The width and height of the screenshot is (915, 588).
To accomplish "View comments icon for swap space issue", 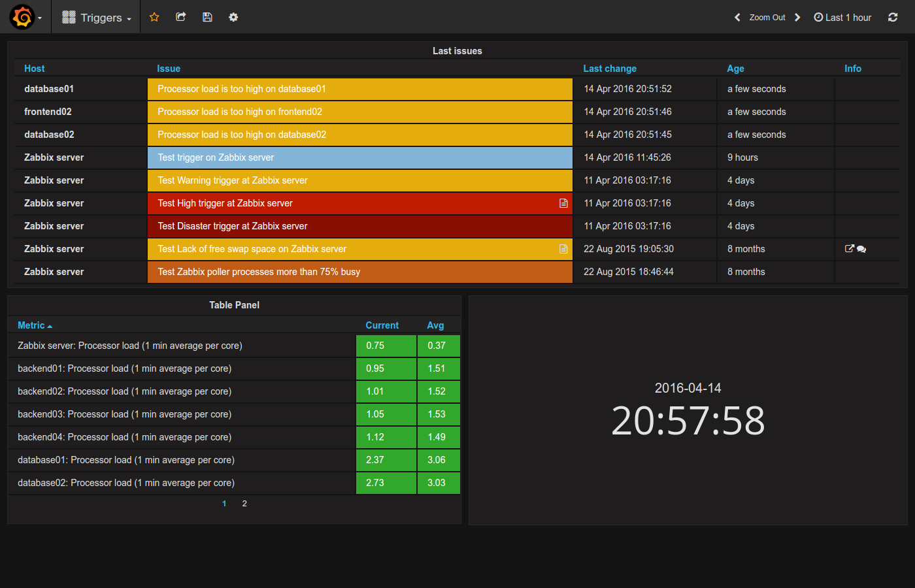I will (861, 249).
